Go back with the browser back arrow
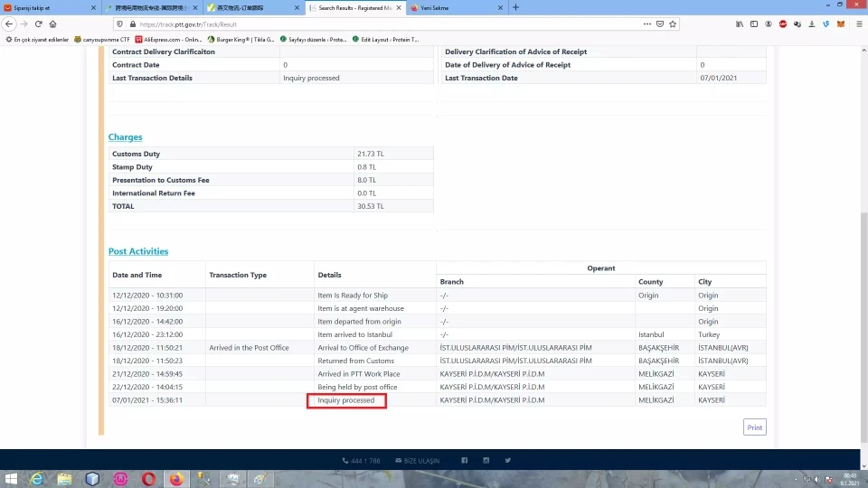 point(9,23)
